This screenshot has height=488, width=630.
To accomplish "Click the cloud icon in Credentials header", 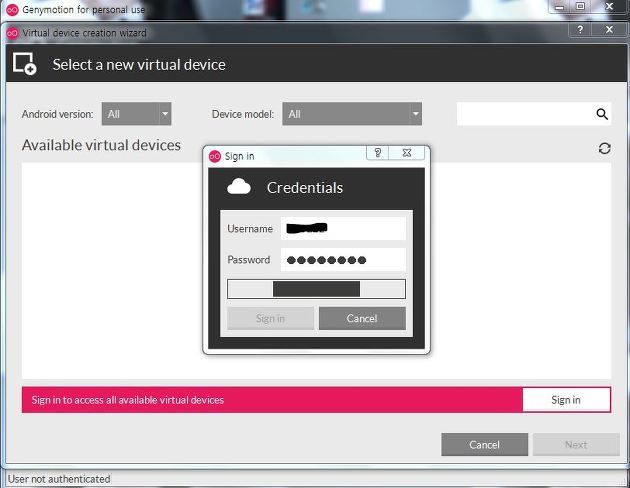I will (x=239, y=187).
